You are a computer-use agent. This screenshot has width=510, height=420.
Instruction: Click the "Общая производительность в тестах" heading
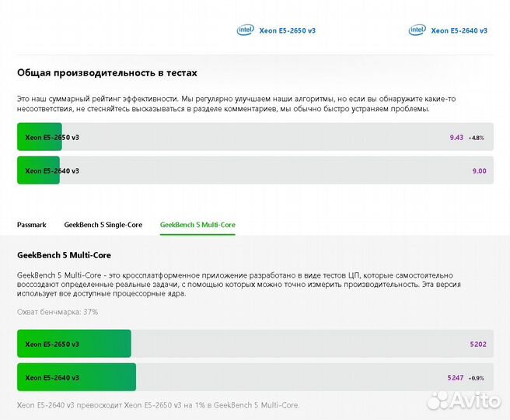tap(107, 73)
